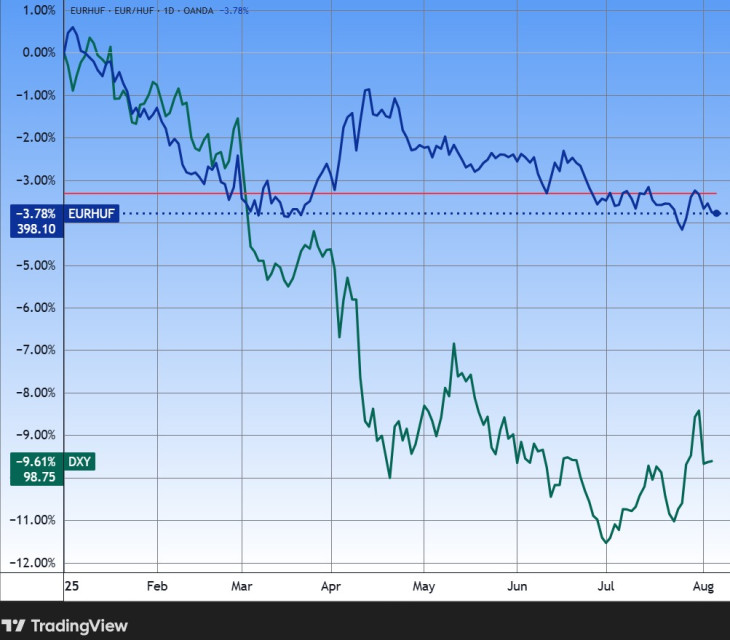Click the -8.00% label on price scale

point(36,393)
